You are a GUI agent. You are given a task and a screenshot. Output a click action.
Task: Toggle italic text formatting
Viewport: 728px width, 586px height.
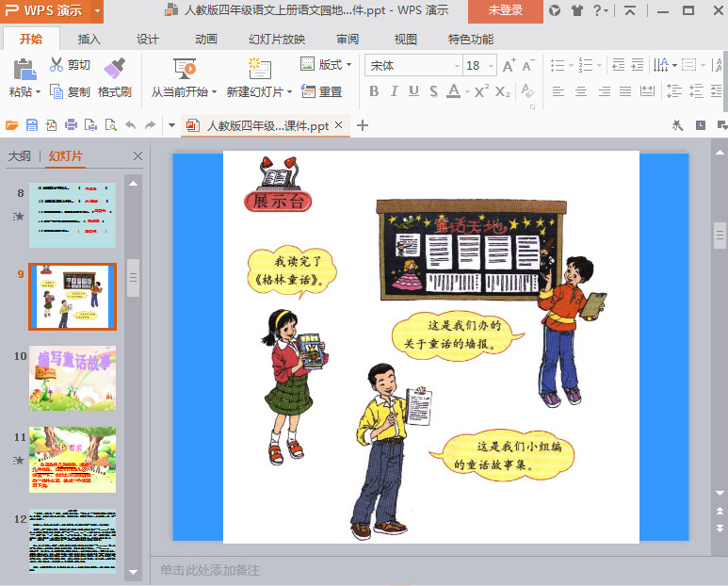[394, 91]
